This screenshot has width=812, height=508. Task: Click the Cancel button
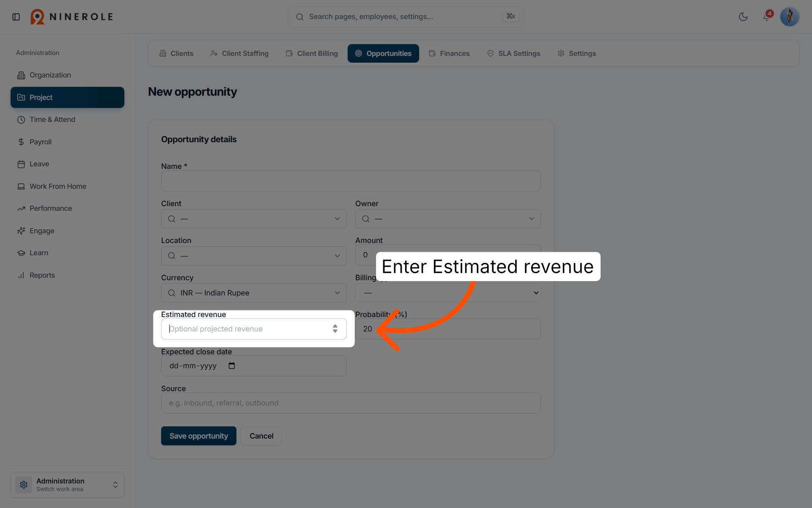(261, 436)
